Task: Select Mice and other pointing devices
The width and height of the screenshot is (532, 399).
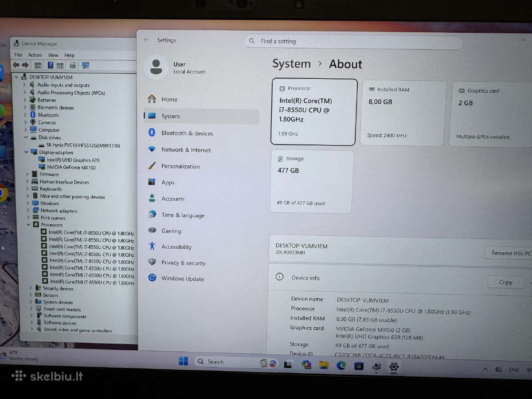Action: [x=72, y=196]
